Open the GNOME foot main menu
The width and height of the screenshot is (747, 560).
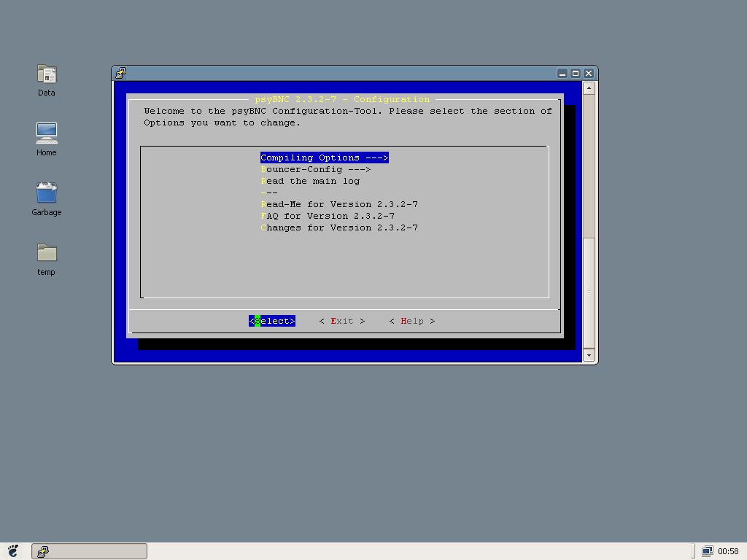13,551
